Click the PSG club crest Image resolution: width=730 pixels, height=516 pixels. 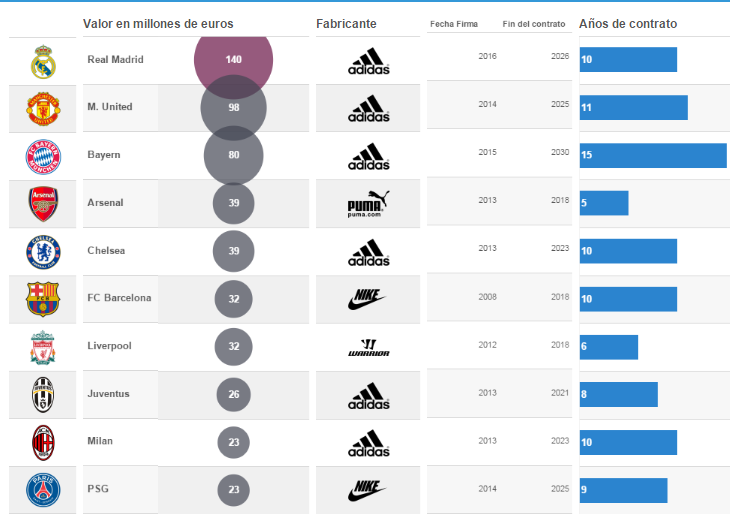coord(43,489)
